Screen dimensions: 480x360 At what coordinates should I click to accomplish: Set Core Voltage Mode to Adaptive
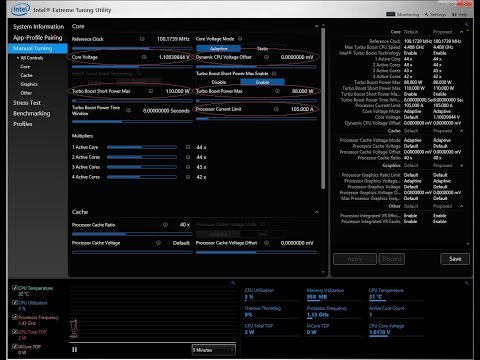(x=218, y=49)
